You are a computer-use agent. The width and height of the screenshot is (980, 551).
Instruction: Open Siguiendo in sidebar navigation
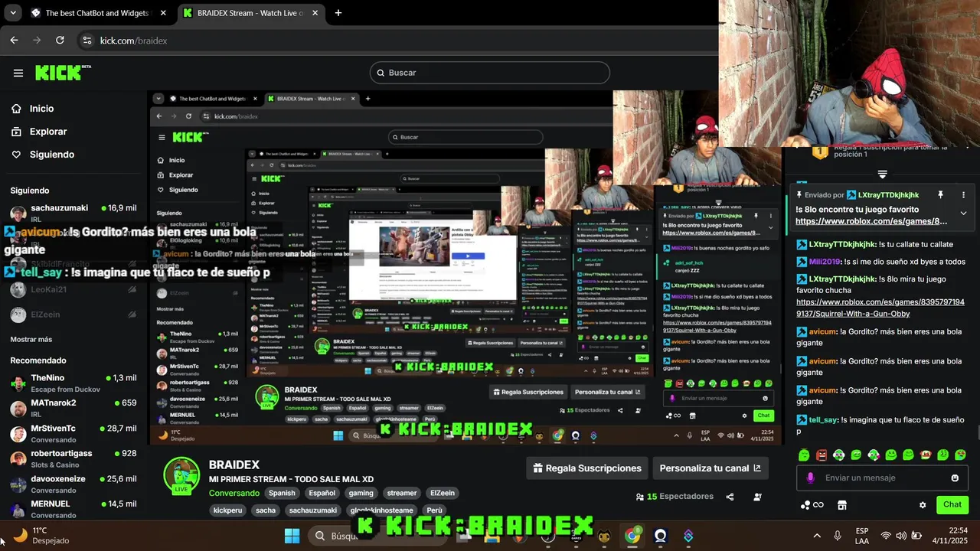pos(52,155)
